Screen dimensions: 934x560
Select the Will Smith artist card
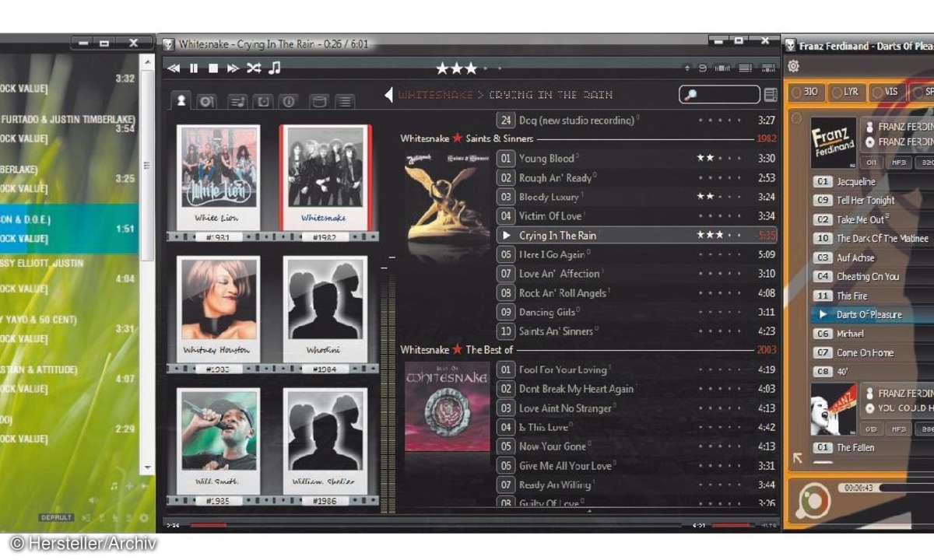pos(218,440)
